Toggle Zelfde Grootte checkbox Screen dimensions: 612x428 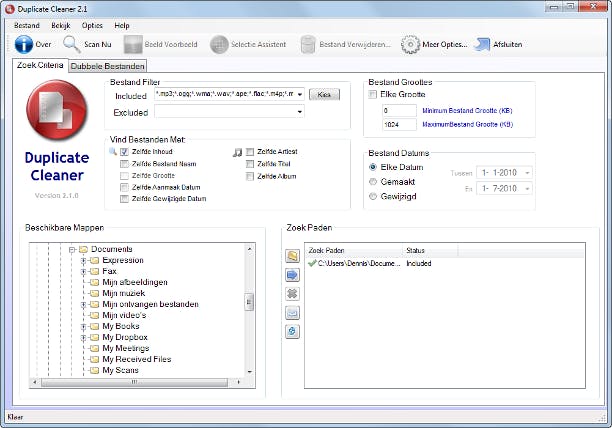pos(124,176)
